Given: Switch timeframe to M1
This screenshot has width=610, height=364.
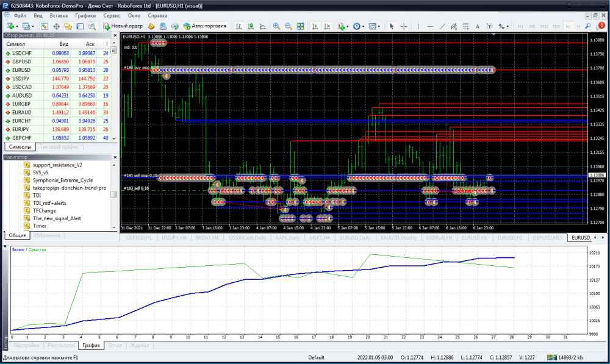Looking at the screenshot, I should coord(520,26).
